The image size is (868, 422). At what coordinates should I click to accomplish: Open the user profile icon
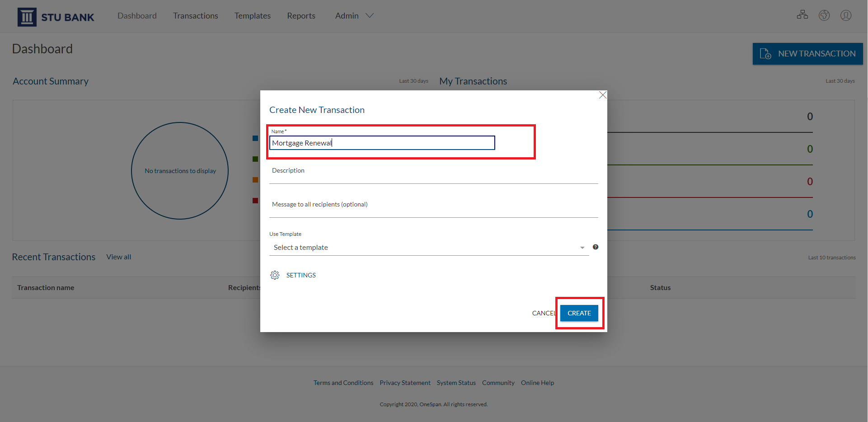point(846,15)
